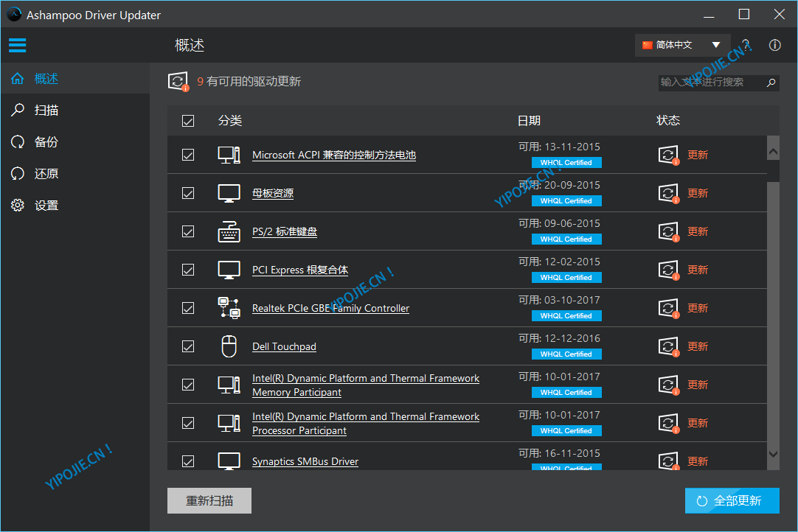Click the 全部更新 update all button
798x532 pixels.
pyautogui.click(x=732, y=500)
